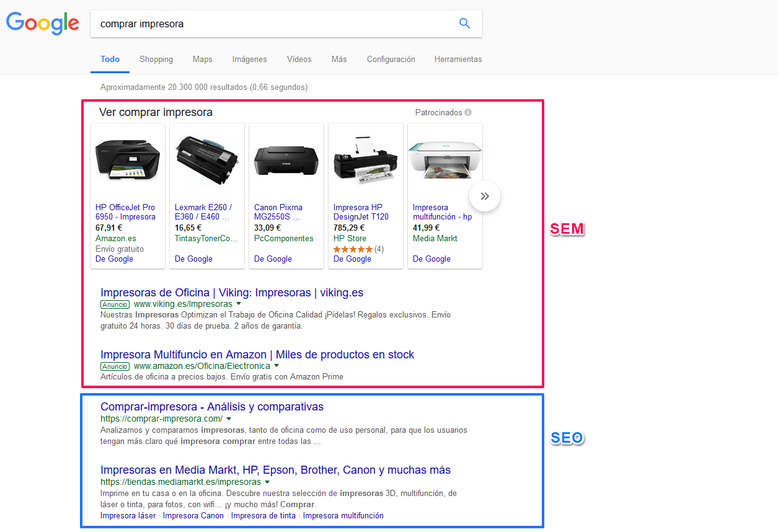This screenshot has height=532, width=778.
Task: Open the HP OfficeJet Pro printer thumbnail
Action: (x=128, y=159)
